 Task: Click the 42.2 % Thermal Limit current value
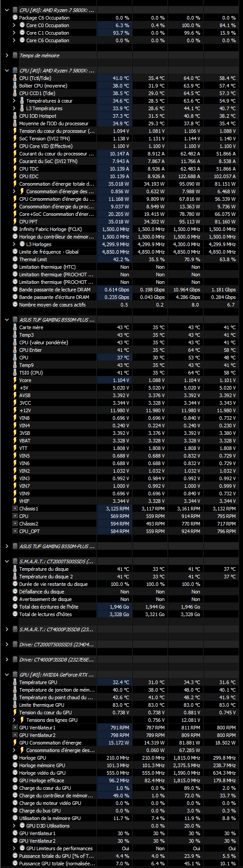(121, 259)
